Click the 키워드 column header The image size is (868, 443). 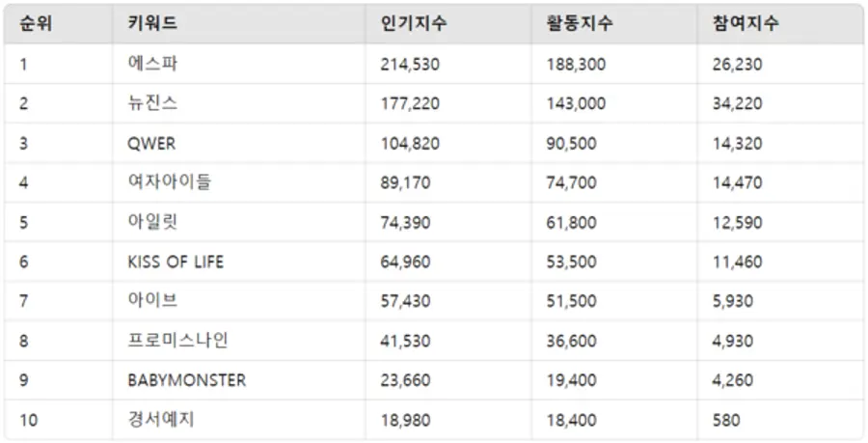[151, 24]
